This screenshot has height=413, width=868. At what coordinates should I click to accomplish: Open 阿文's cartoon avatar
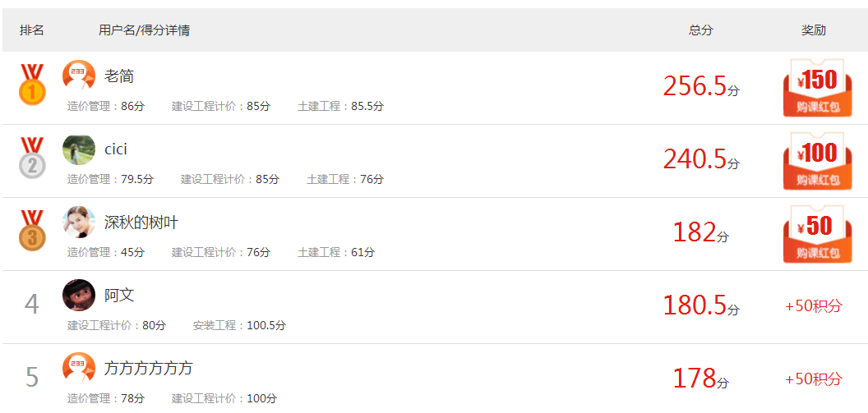click(x=79, y=295)
